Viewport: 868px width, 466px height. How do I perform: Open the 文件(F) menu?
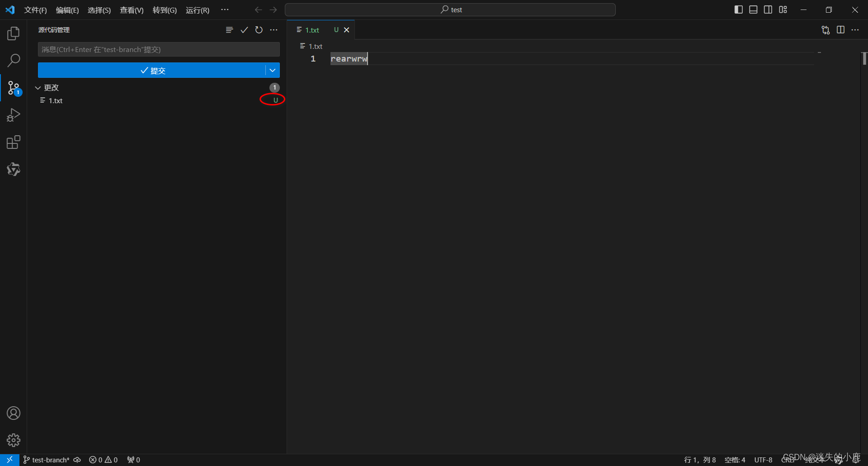pos(36,10)
